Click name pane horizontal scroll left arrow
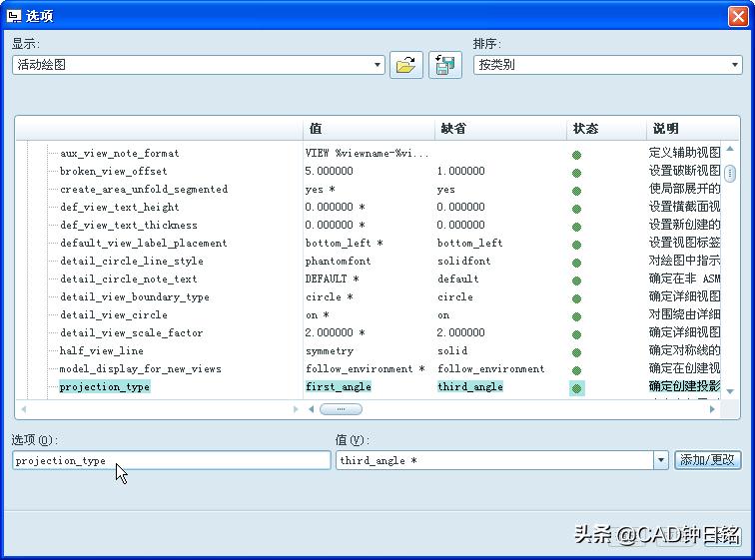Screen dimensions: 755x560 tap(24, 409)
